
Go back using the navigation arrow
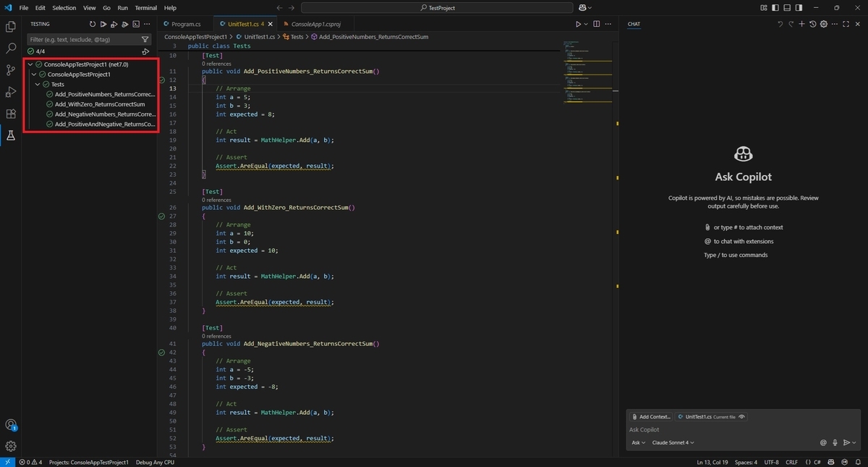pos(280,8)
